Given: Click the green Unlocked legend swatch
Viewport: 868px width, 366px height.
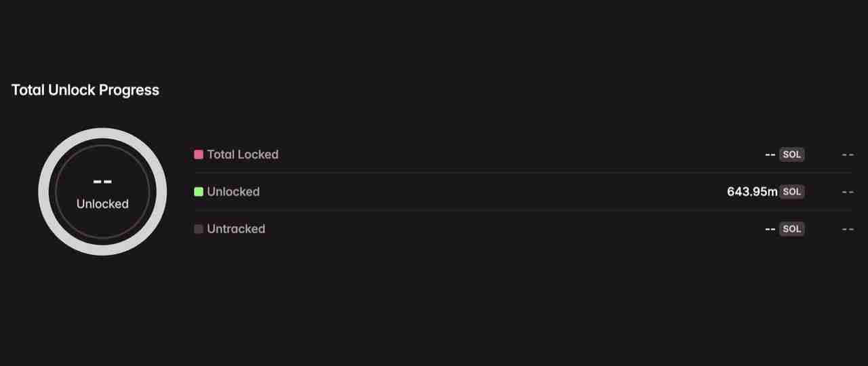Looking at the screenshot, I should click(199, 192).
